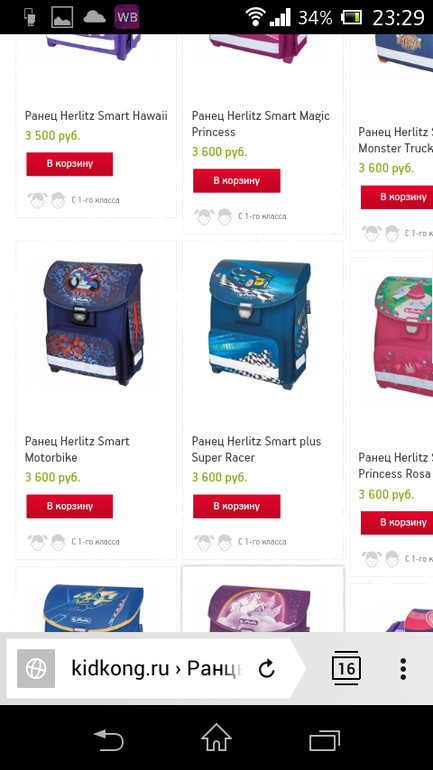This screenshot has width=433, height=770.
Task: Tap the WB notification icon in status bar
Action: pos(127,17)
